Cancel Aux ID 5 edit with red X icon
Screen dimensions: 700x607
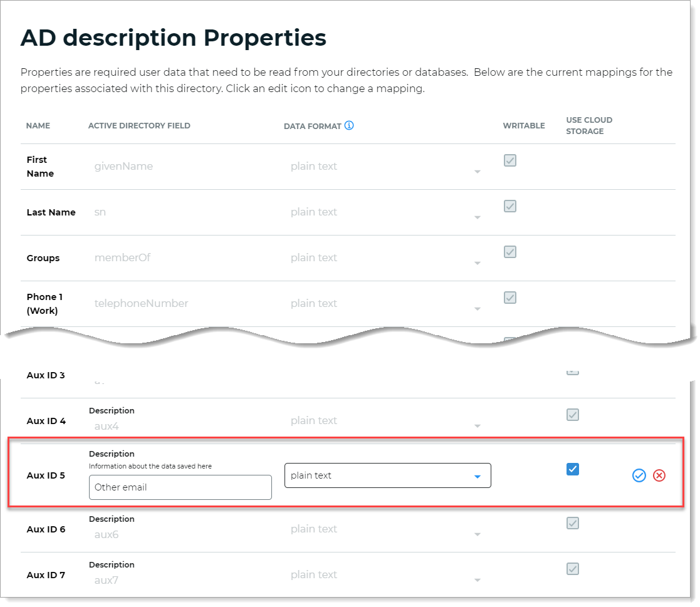click(x=659, y=475)
